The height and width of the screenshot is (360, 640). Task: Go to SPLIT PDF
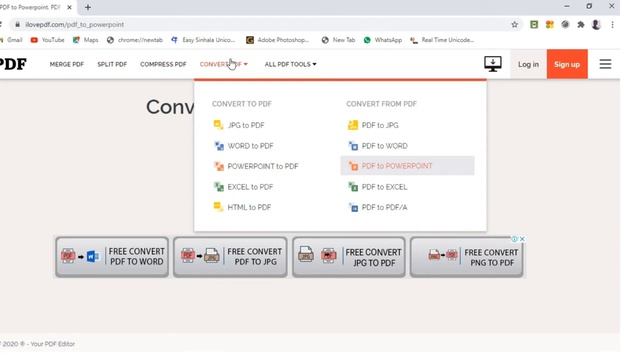point(112,64)
